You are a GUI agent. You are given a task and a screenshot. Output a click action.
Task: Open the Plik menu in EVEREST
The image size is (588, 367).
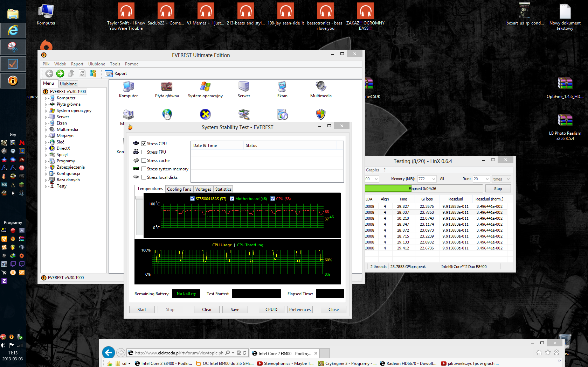[46, 64]
